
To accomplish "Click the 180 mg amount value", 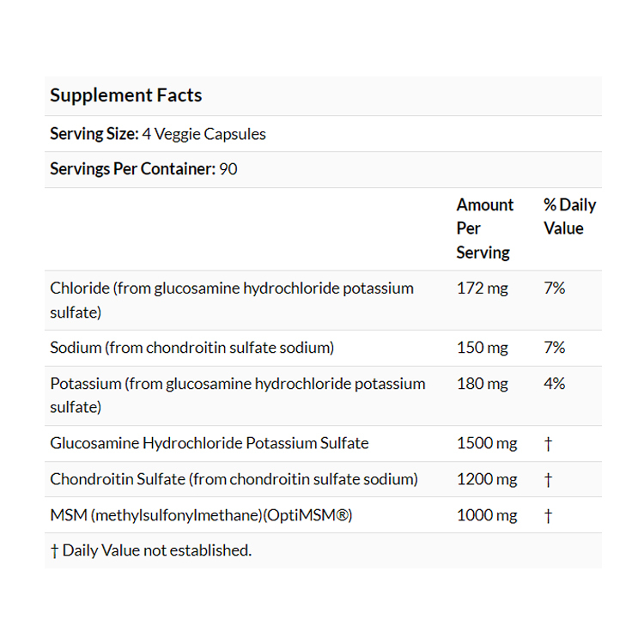I will tap(482, 384).
